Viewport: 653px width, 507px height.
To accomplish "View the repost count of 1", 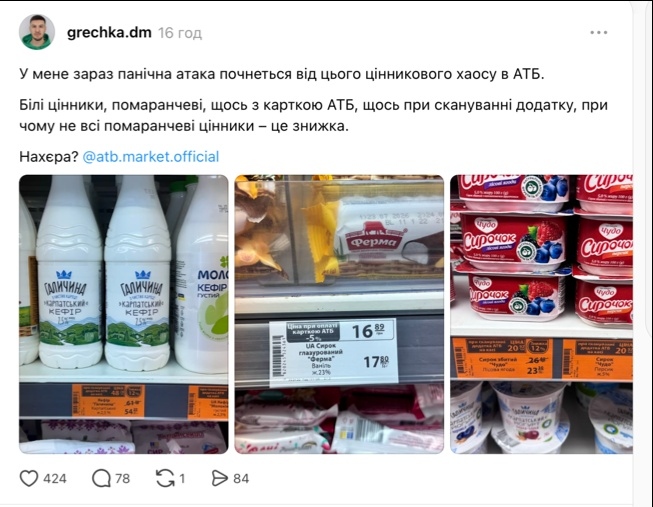I will coord(182,479).
